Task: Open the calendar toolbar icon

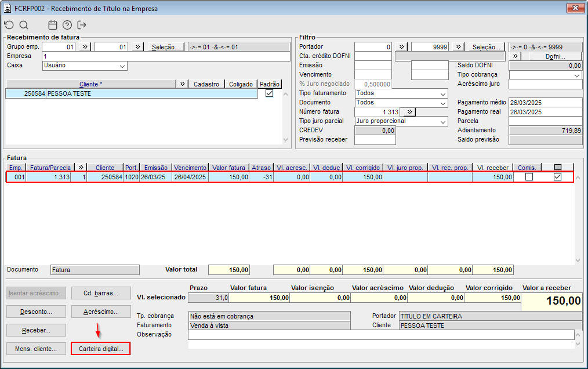Action: (x=53, y=25)
